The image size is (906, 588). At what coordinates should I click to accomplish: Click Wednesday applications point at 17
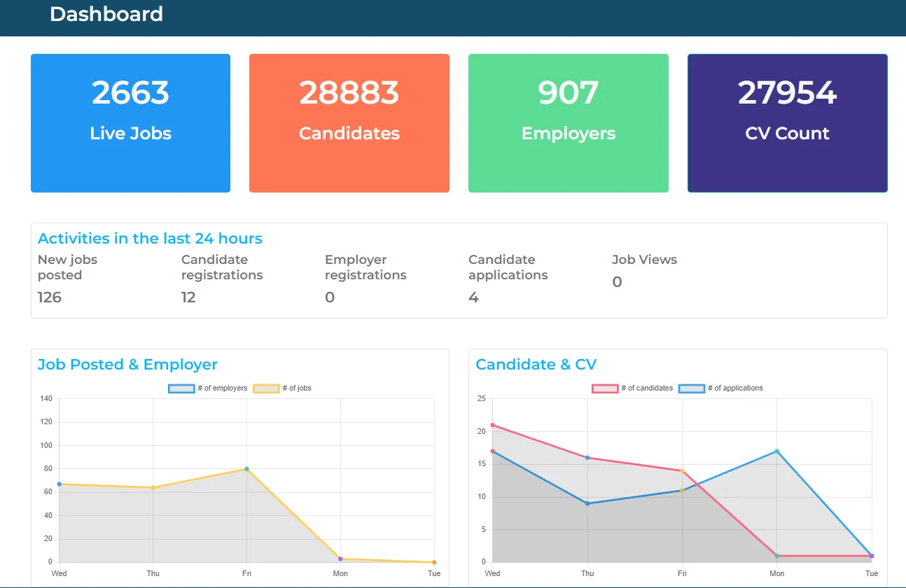pyautogui.click(x=493, y=451)
